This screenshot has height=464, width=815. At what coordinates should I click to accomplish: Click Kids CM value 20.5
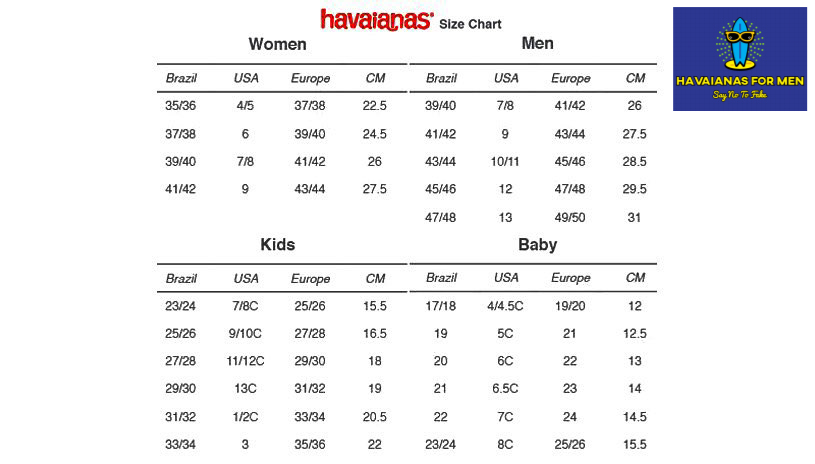coord(374,417)
